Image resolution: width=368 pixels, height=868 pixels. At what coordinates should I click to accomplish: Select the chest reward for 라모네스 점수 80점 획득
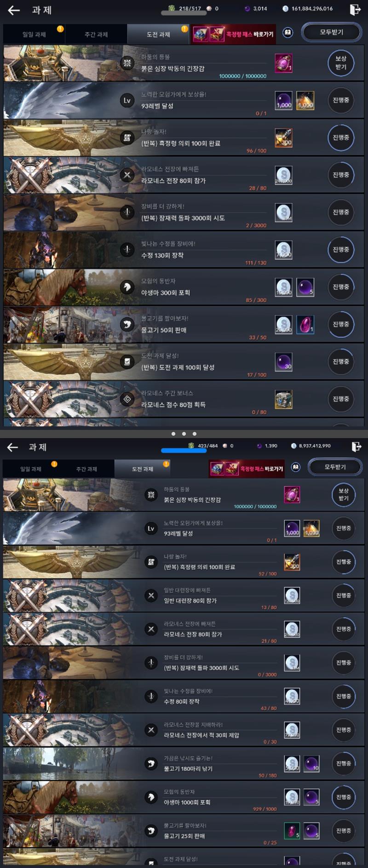click(283, 399)
